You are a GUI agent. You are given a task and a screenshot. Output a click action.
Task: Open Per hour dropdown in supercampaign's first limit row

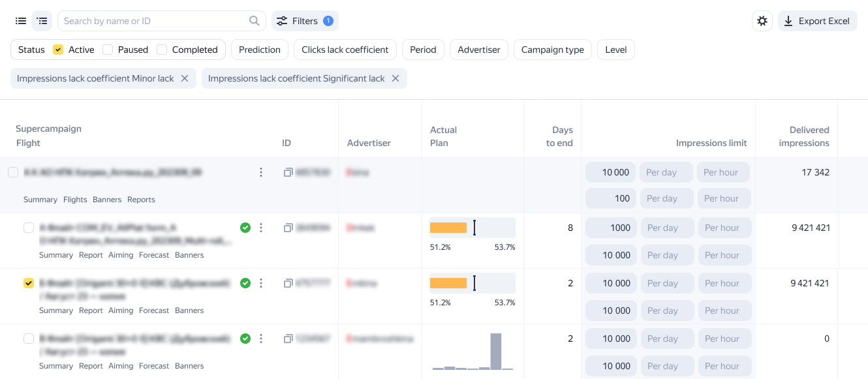[x=724, y=172]
